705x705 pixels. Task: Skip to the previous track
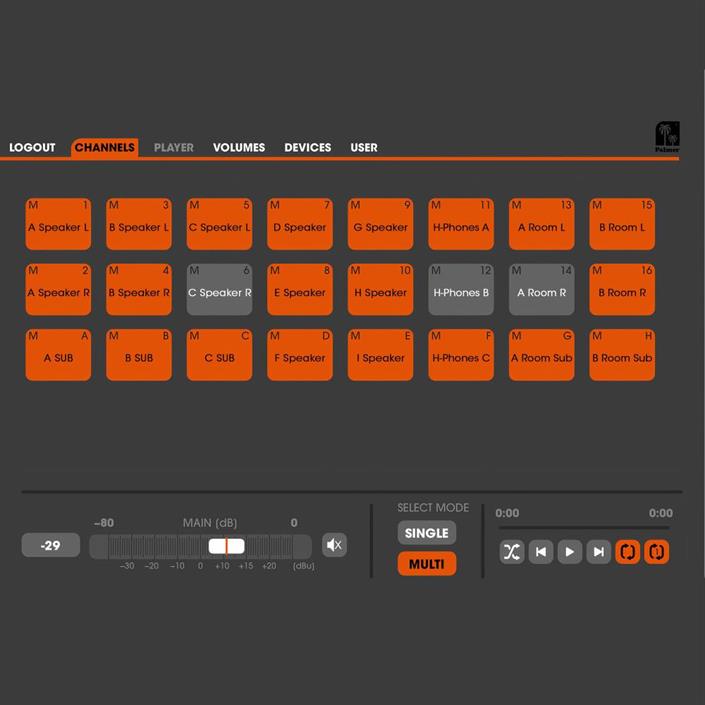(541, 551)
